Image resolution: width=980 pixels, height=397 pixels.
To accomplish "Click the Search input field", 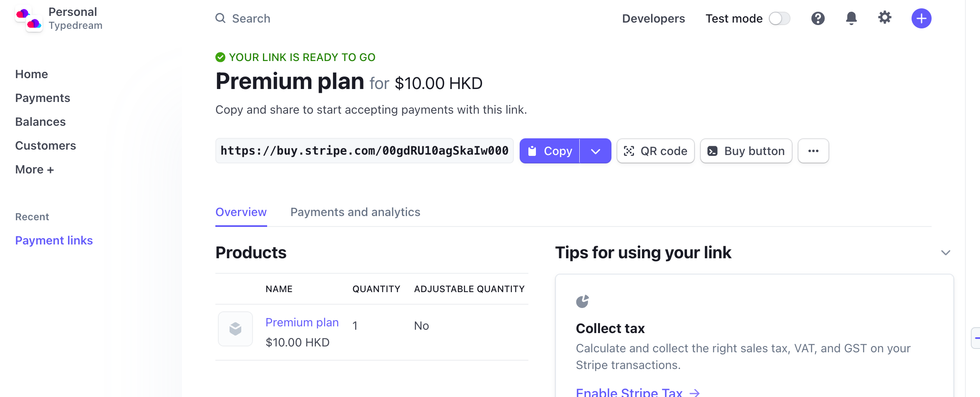I will pos(251,18).
